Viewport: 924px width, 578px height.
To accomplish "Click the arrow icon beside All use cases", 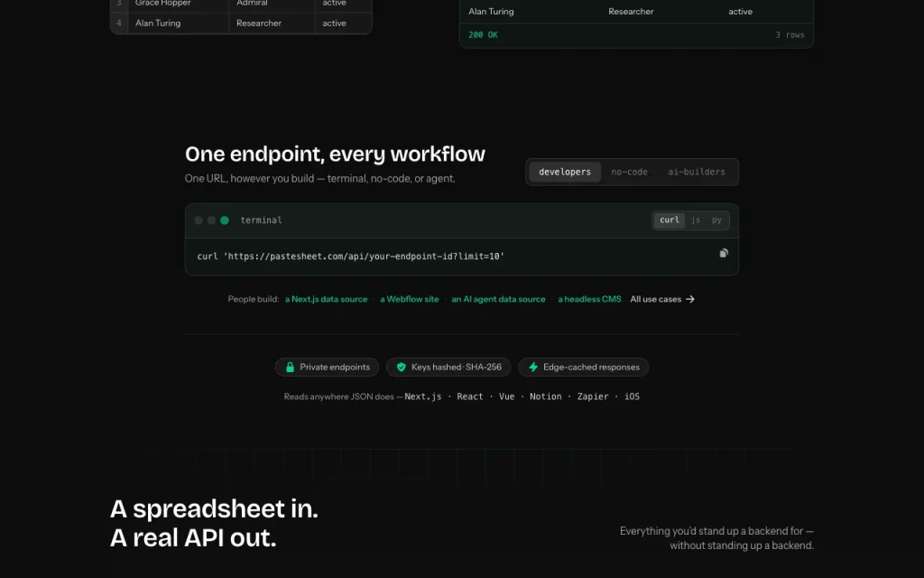I will tap(690, 299).
